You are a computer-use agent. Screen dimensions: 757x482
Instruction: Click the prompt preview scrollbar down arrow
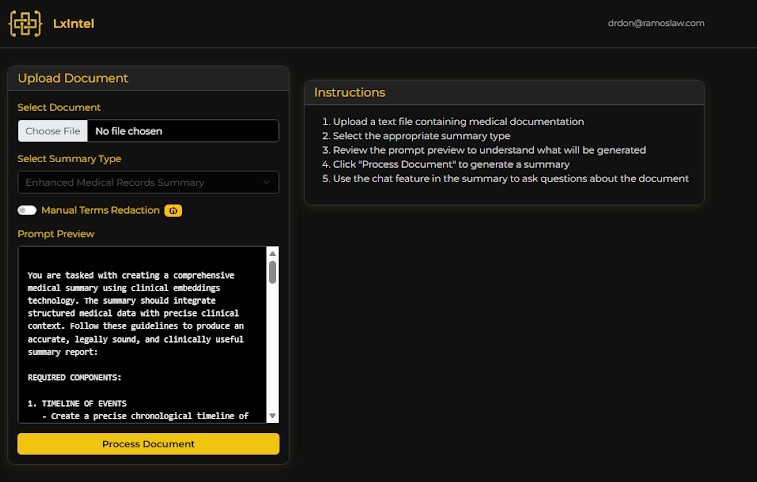pos(272,416)
